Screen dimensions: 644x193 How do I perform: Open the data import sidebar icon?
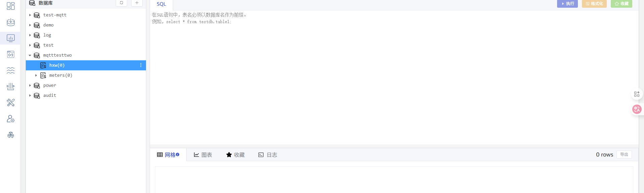click(11, 22)
